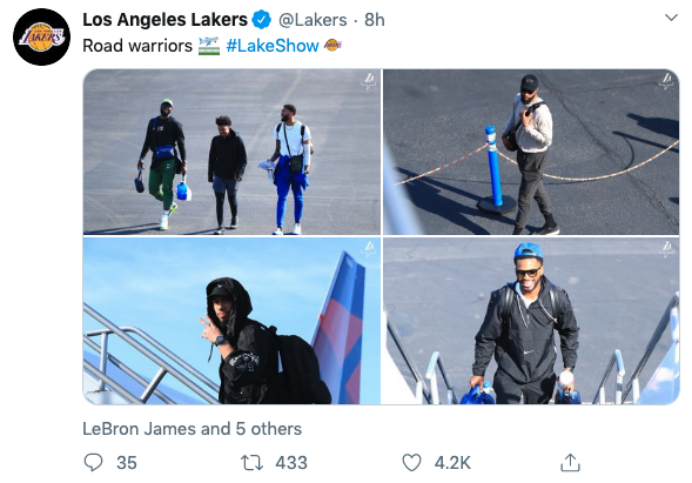Open the Los Angeles Lakers display name
Screen dimensions: 692x483
click(165, 20)
